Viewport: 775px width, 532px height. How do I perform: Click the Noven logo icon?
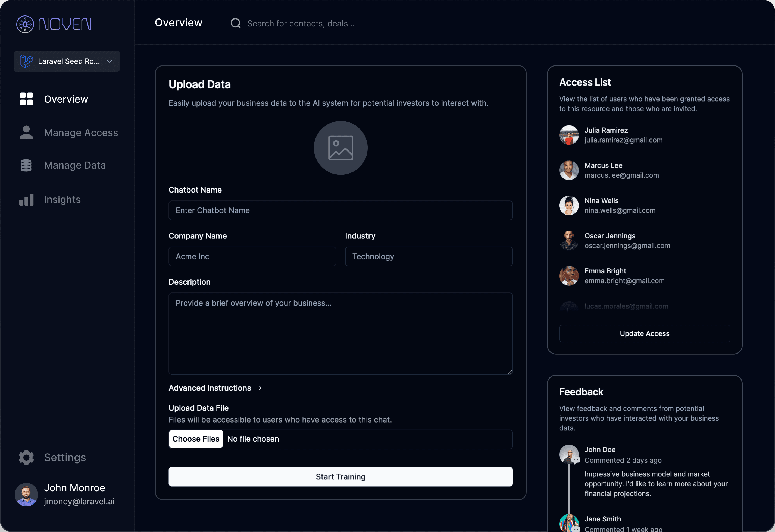(25, 24)
